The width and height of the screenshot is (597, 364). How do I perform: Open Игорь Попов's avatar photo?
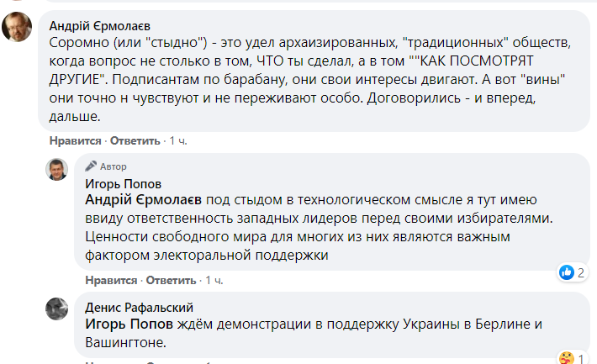57,169
